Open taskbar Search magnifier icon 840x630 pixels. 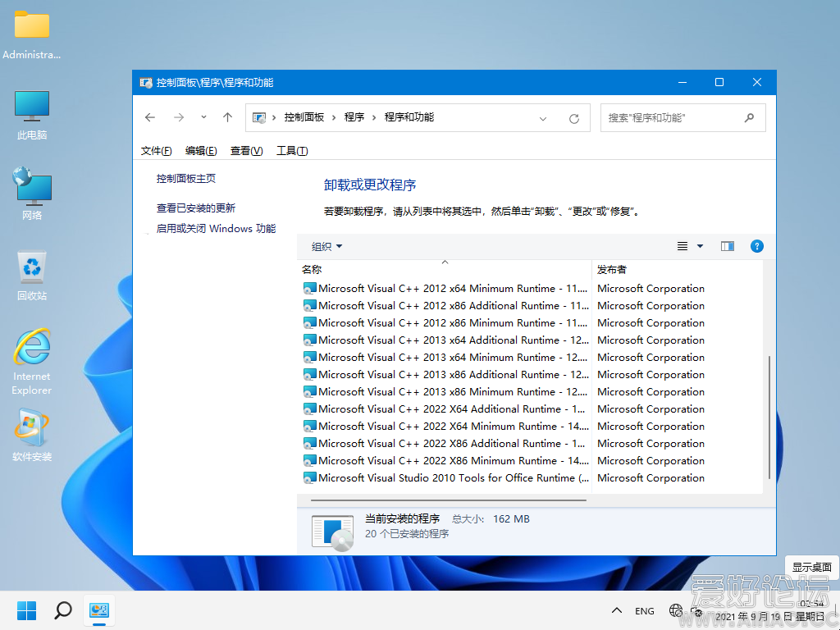63,610
